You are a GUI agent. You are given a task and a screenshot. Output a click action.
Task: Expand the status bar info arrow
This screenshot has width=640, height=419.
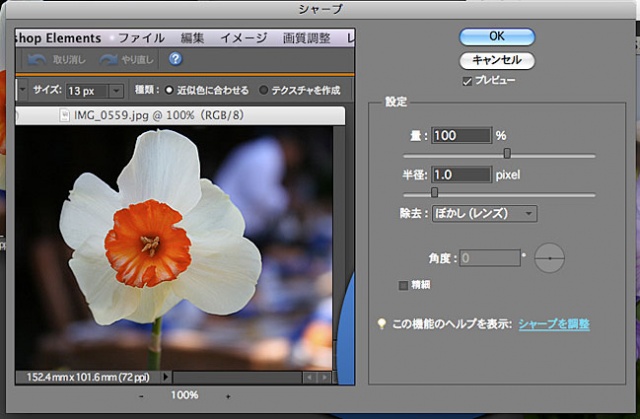click(165, 377)
